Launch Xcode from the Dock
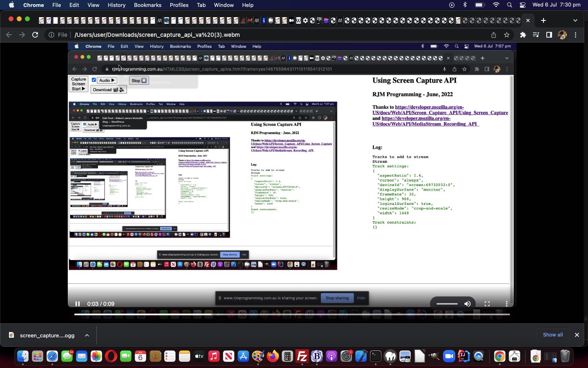Screen dimensions: 588x368 (361, 356)
